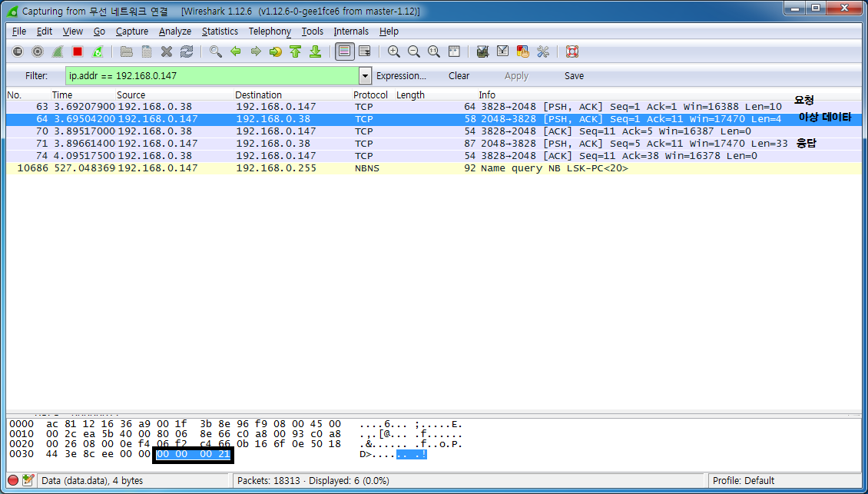The width and height of the screenshot is (868, 494).
Task: Jump to the last packet
Action: pyautogui.click(x=315, y=51)
